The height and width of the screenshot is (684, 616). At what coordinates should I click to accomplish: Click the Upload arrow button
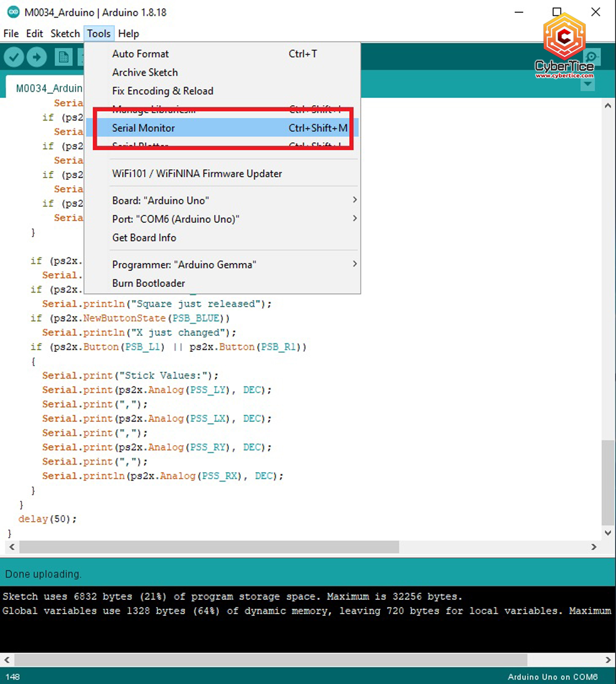coord(37,57)
